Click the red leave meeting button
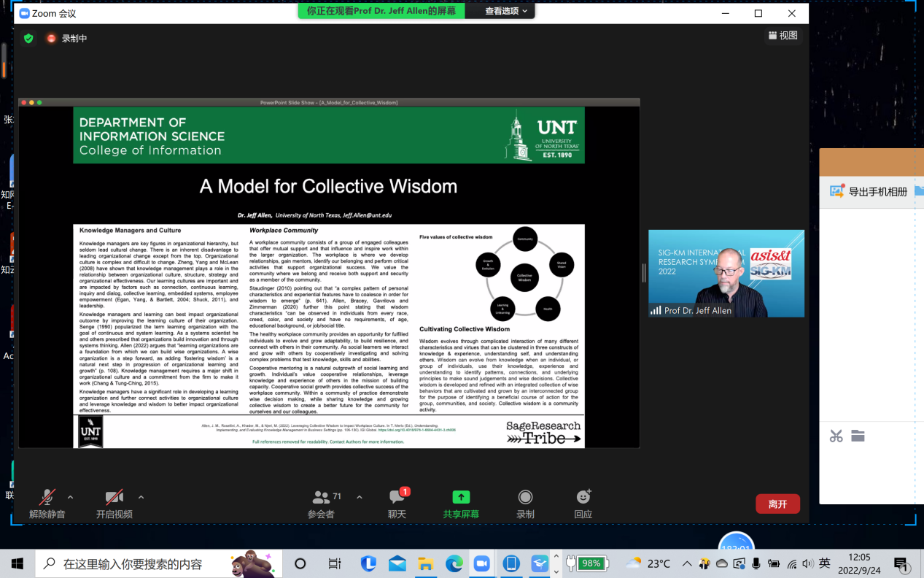The height and width of the screenshot is (578, 924). coord(777,504)
